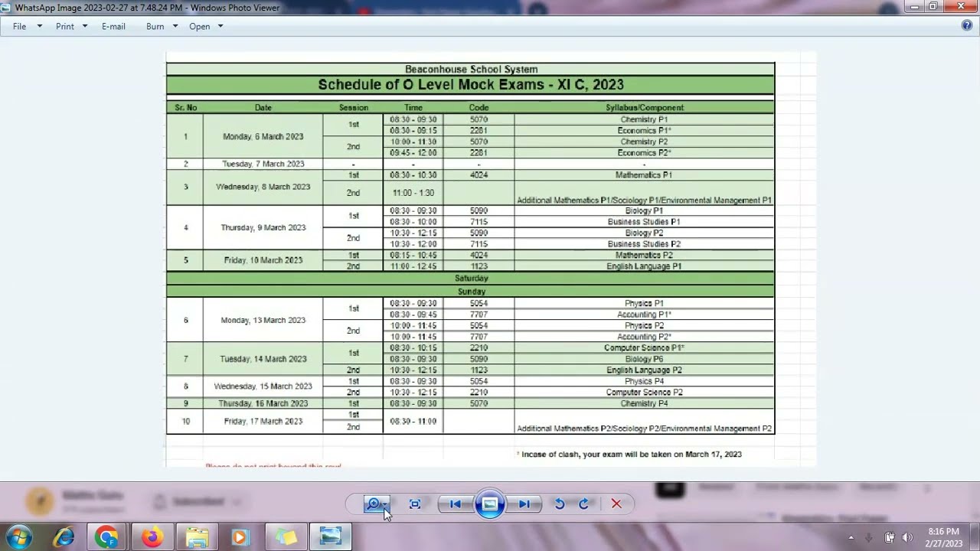Click the 'Mathematics P1' cell
Viewport: 980px width, 551px height.
point(644,175)
